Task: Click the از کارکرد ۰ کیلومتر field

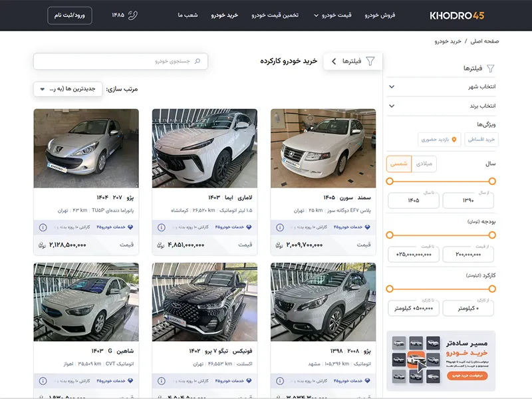Action: tap(468, 309)
